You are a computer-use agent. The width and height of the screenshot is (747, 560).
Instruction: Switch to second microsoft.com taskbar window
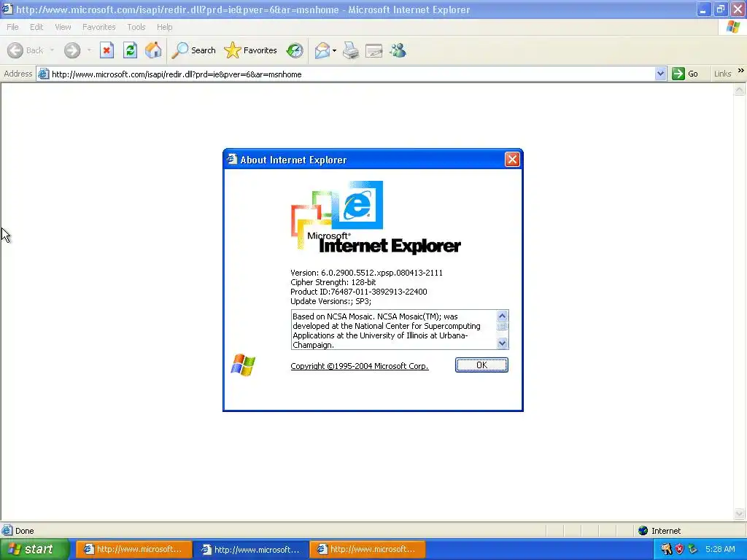click(x=251, y=550)
